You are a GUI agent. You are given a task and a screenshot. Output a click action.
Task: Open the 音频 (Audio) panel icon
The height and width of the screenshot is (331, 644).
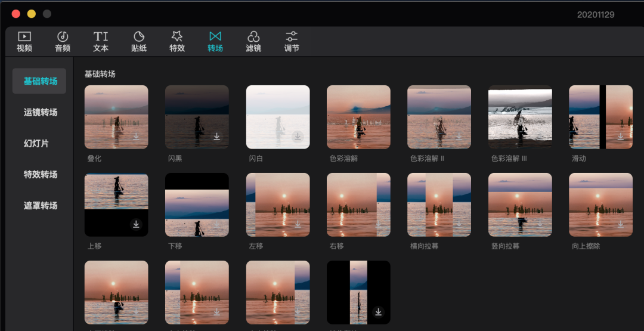pos(63,36)
